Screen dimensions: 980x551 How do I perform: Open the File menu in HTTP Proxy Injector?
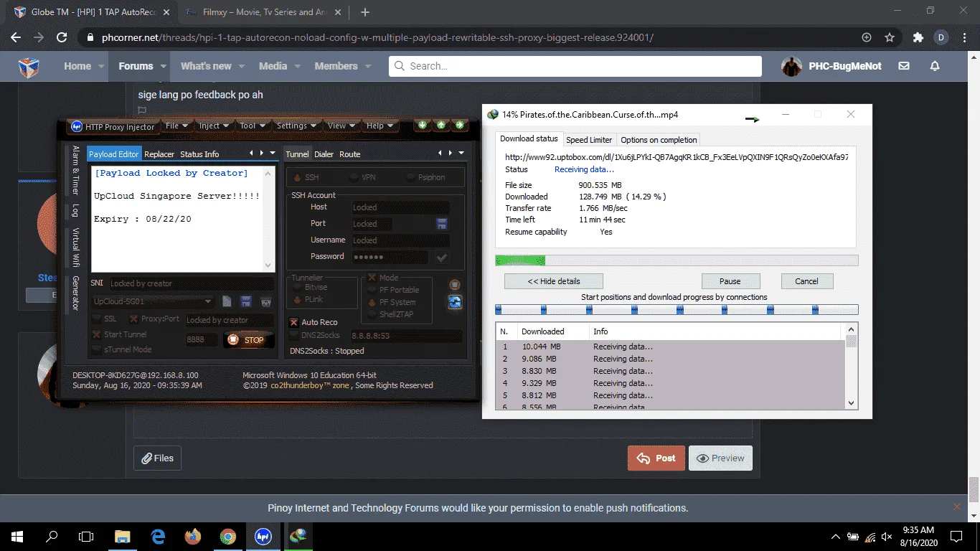(177, 126)
